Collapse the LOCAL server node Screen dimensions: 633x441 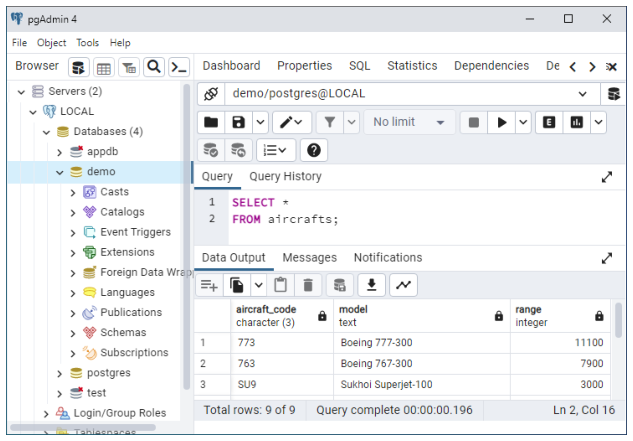pyautogui.click(x=33, y=112)
